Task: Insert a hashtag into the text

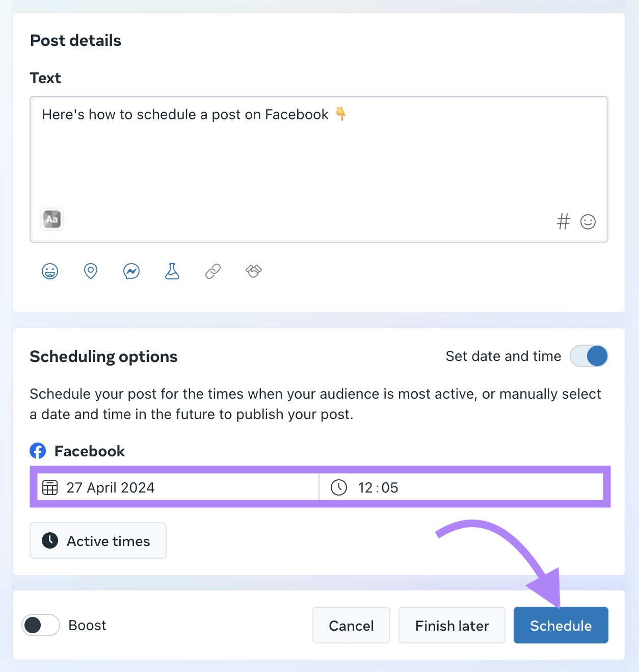Action: (x=563, y=221)
